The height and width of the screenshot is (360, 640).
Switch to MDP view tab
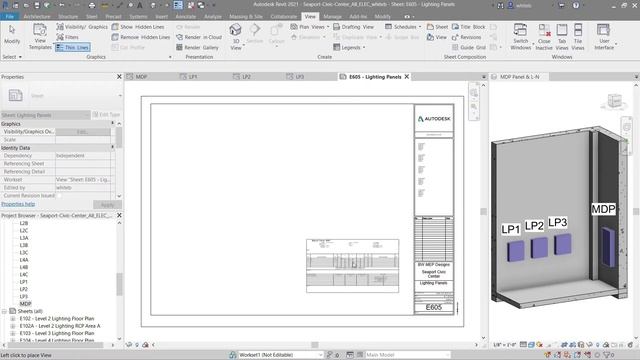(x=141, y=77)
